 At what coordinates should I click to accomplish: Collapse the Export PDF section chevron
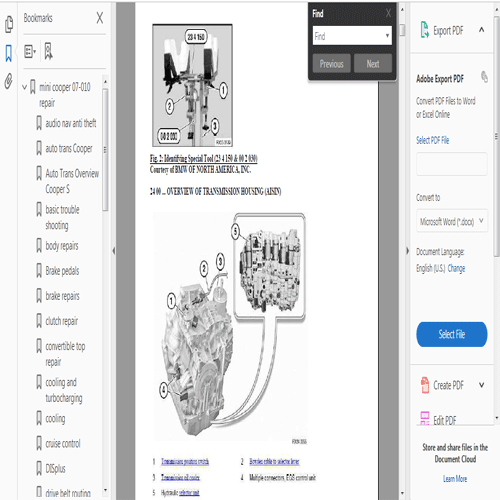click(x=481, y=30)
